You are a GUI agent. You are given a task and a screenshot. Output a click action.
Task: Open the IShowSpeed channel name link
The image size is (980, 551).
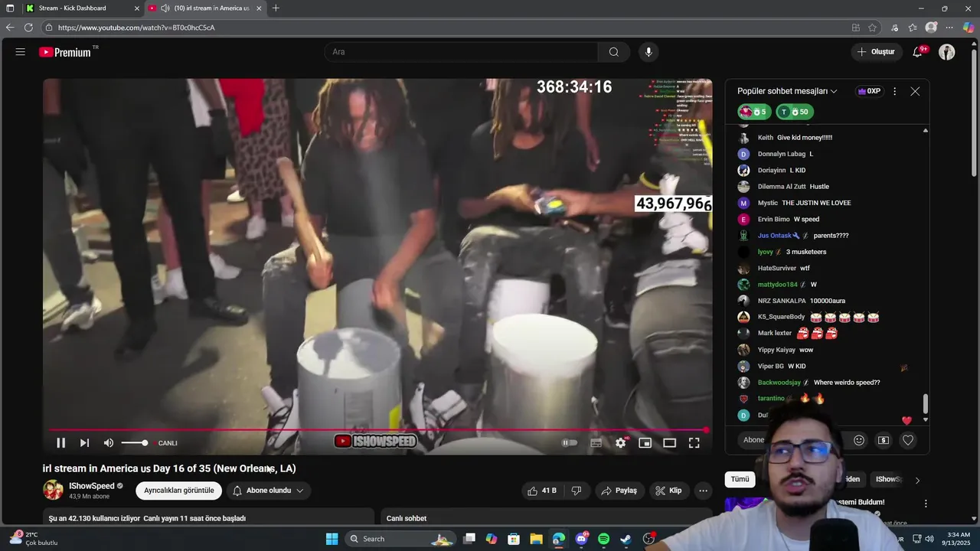click(91, 486)
